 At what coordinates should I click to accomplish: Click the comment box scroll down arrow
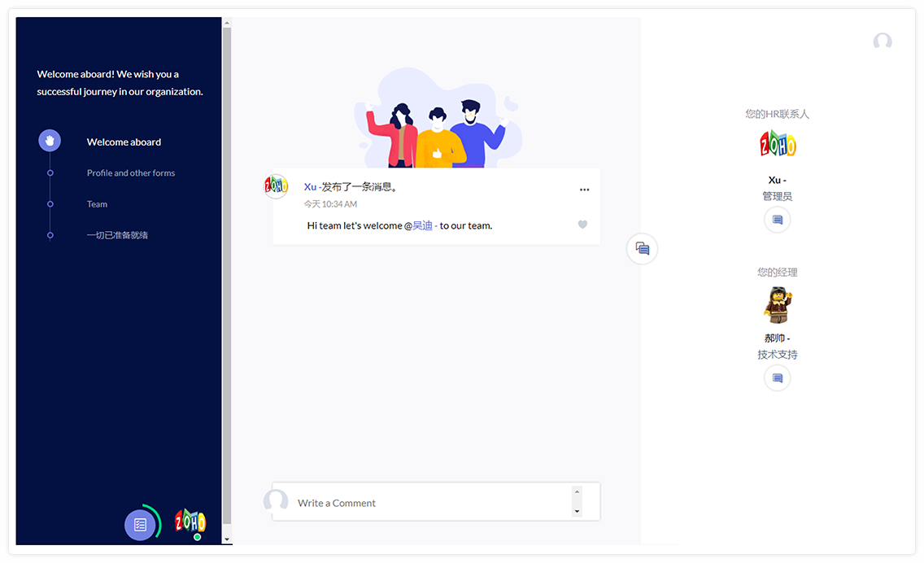click(x=577, y=512)
